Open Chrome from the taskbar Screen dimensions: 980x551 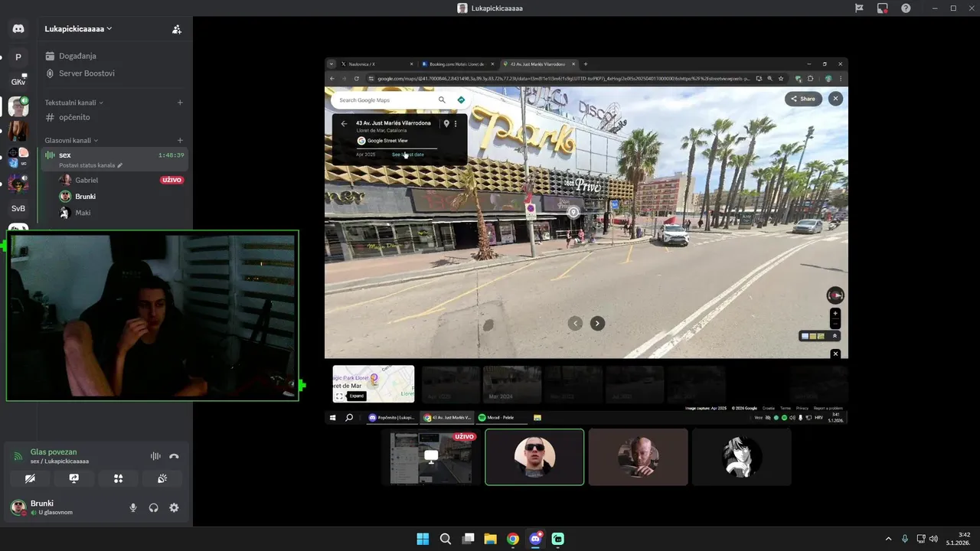click(x=513, y=539)
